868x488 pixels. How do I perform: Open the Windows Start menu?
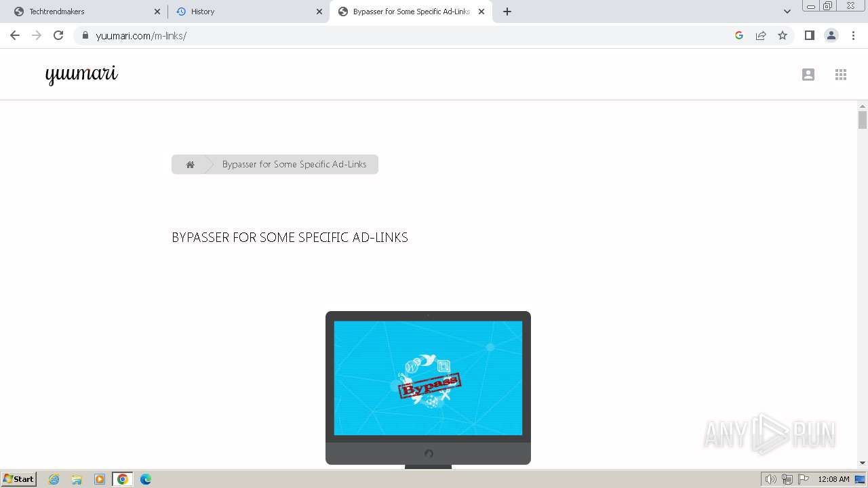tap(19, 479)
